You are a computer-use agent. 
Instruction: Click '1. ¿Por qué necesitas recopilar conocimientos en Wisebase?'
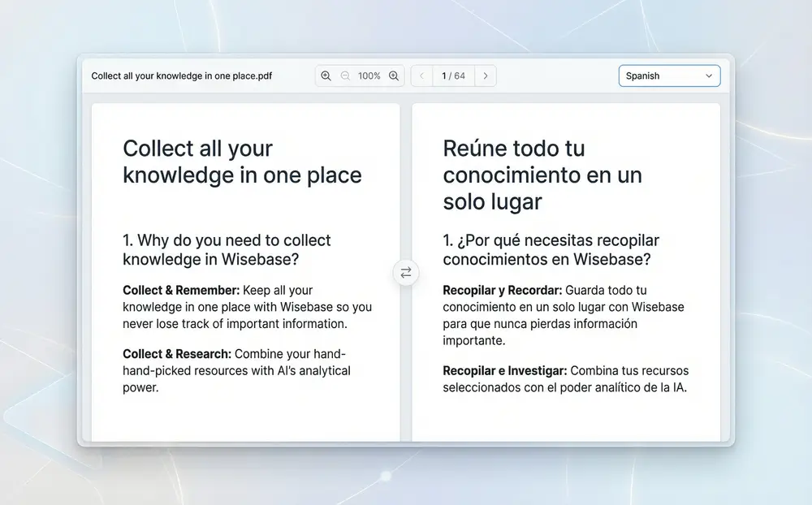(x=551, y=249)
